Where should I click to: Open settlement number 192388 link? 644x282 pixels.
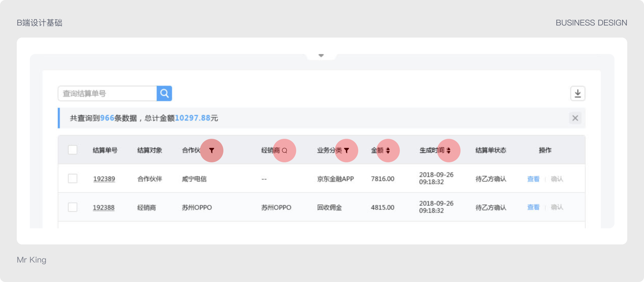pyautogui.click(x=104, y=208)
